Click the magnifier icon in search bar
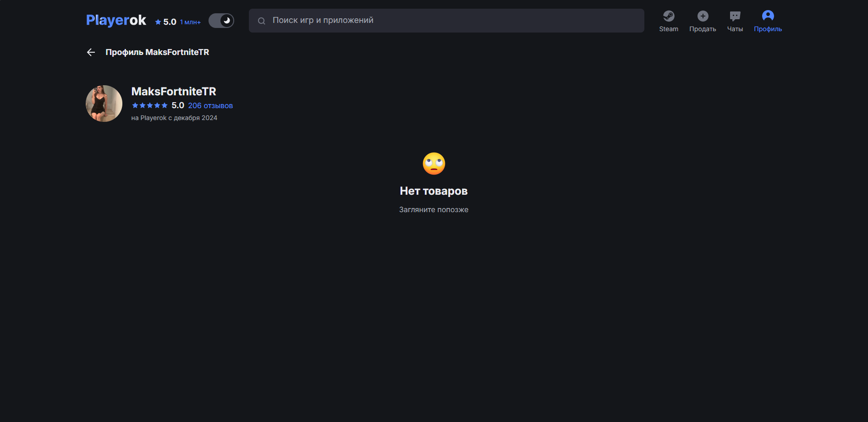The width and height of the screenshot is (868, 422). (262, 21)
